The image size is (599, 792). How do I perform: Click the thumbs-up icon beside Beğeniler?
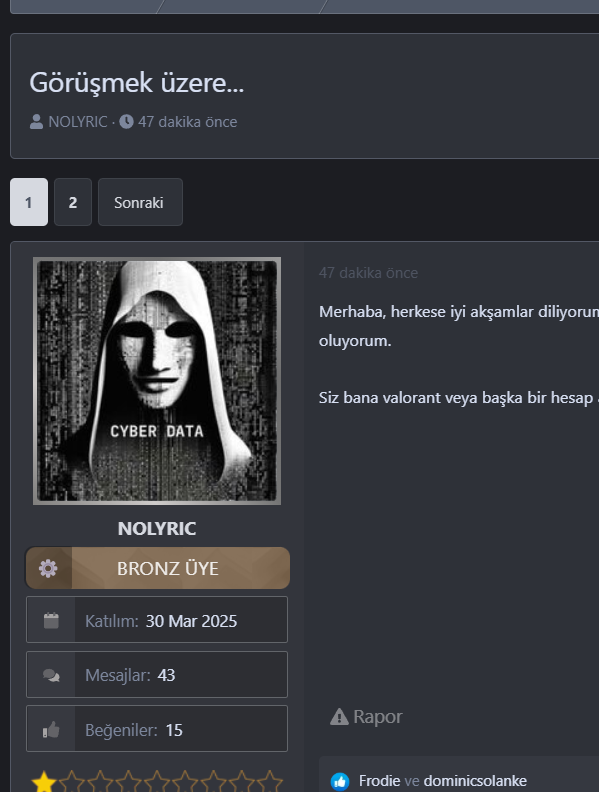51,729
